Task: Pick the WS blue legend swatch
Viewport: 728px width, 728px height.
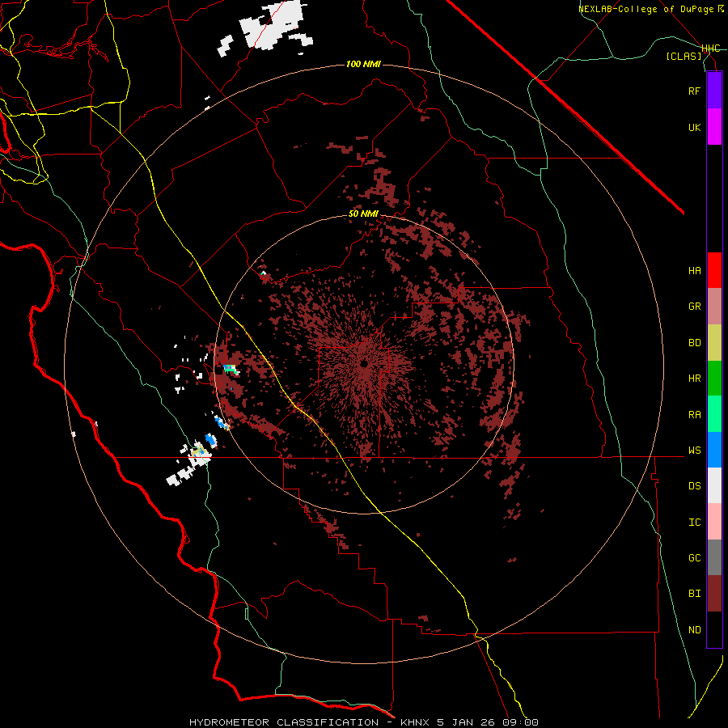Action: coord(714,450)
